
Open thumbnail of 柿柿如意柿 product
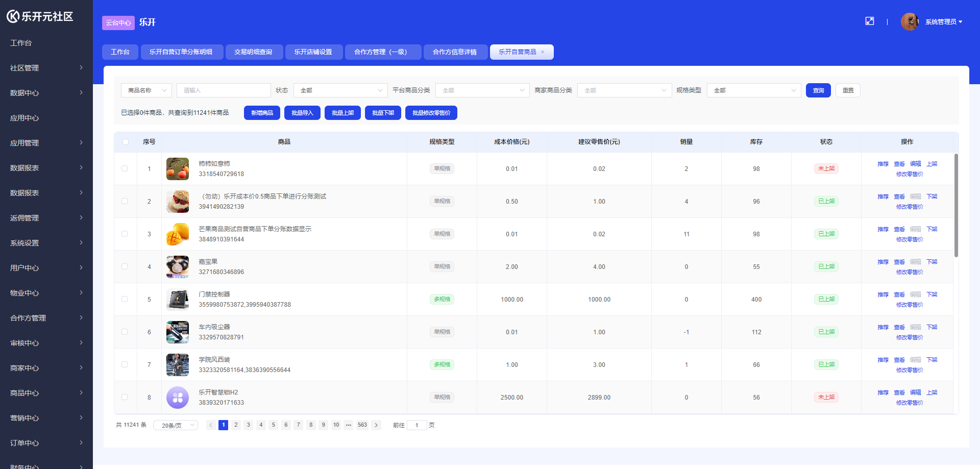(x=178, y=169)
